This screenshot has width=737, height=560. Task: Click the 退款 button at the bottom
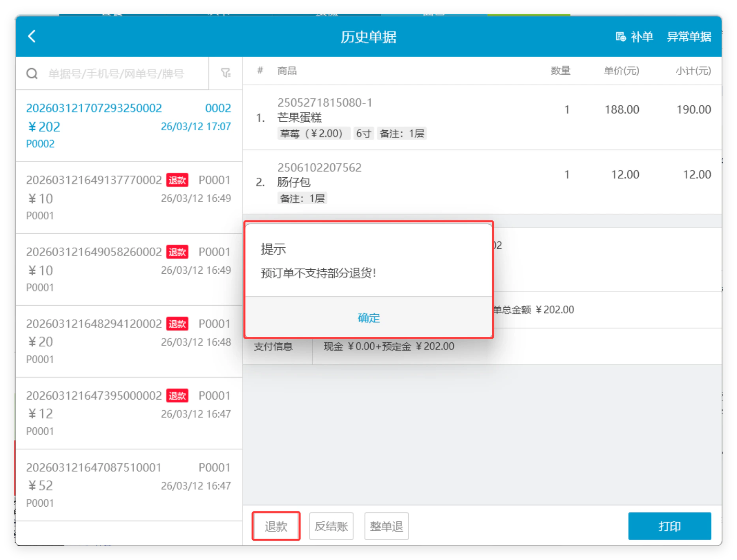pos(276,526)
